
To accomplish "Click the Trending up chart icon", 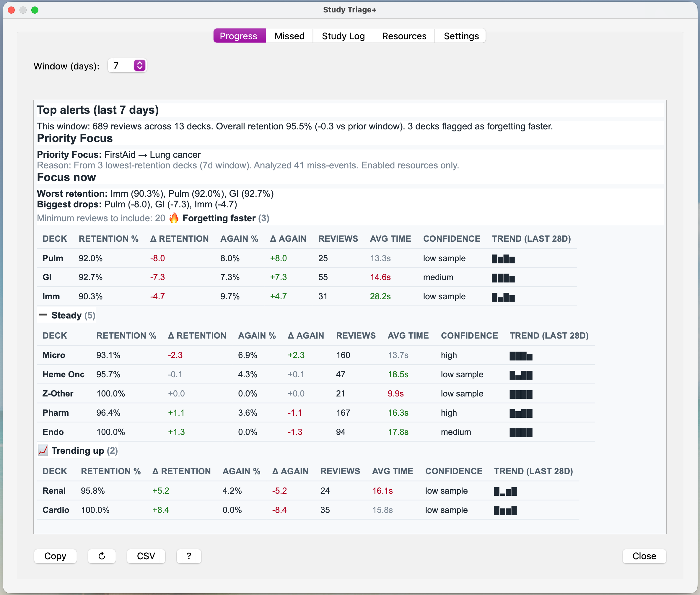I will (x=43, y=450).
